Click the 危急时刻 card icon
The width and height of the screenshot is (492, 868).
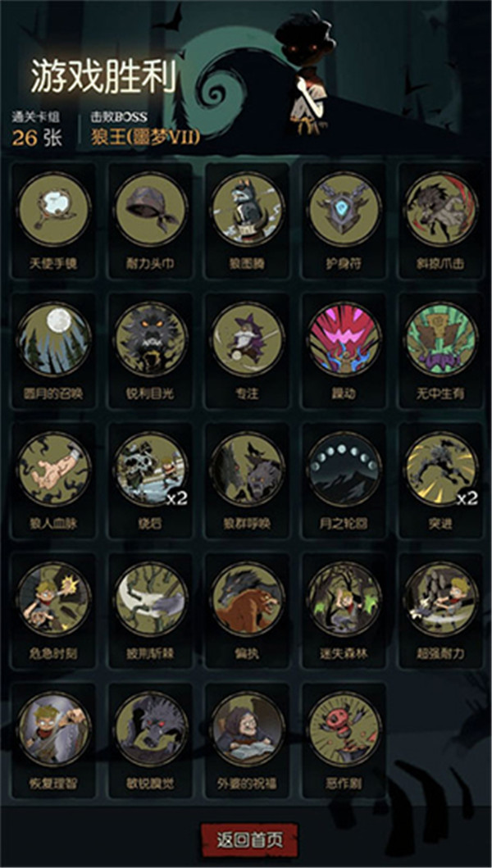tap(54, 599)
